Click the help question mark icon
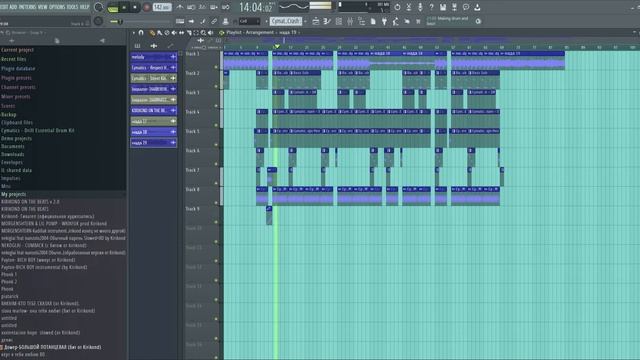 pos(431,7)
